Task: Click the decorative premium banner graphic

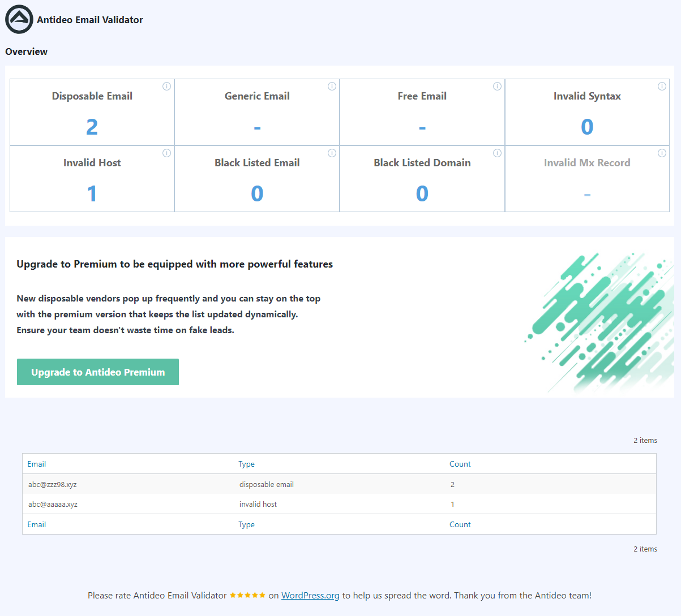Action: pos(599,322)
